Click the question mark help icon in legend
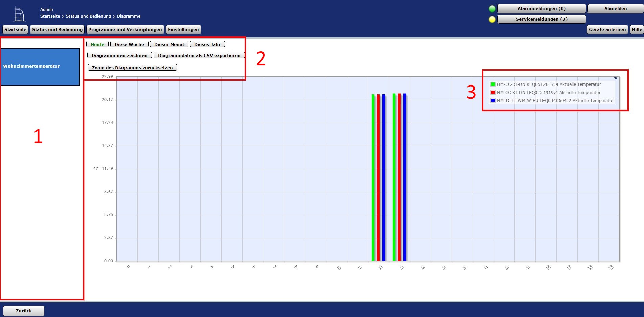644x317 pixels. point(615,79)
